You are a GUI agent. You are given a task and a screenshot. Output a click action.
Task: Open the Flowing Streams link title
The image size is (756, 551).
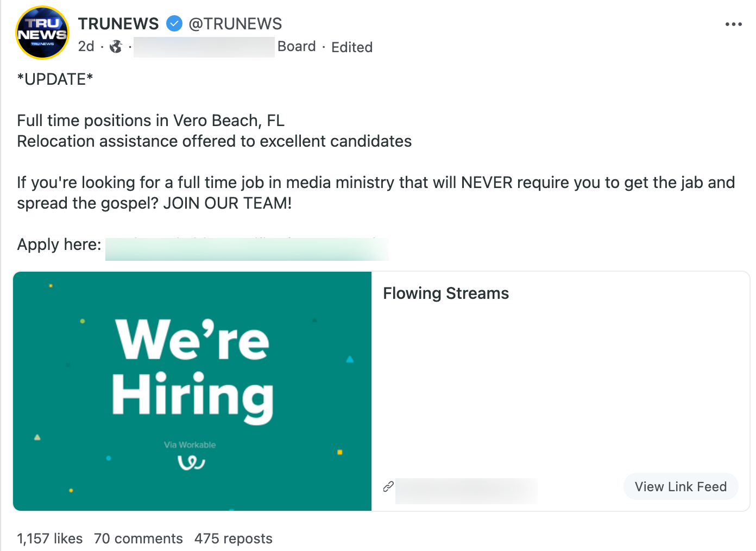tap(446, 293)
